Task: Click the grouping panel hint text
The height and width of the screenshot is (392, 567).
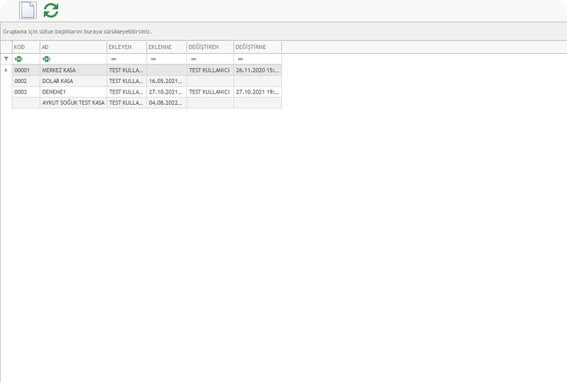Action: [77, 31]
